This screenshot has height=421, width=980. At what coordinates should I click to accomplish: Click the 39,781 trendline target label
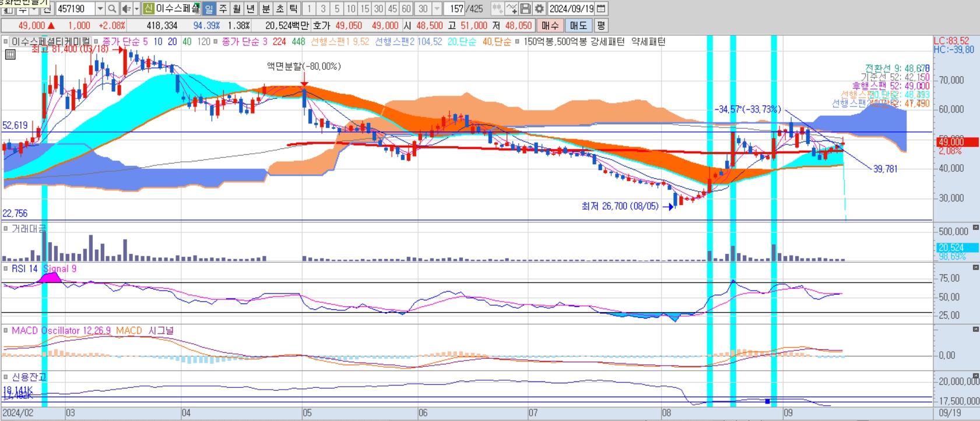(885, 169)
